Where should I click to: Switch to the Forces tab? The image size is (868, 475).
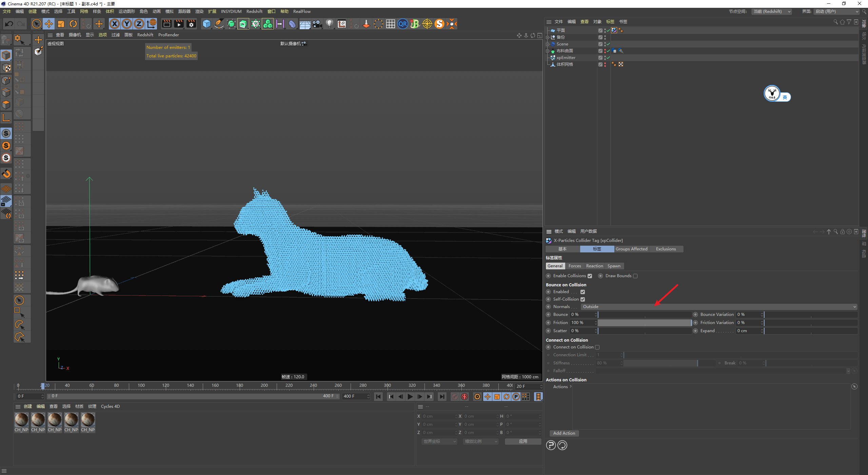coord(574,266)
